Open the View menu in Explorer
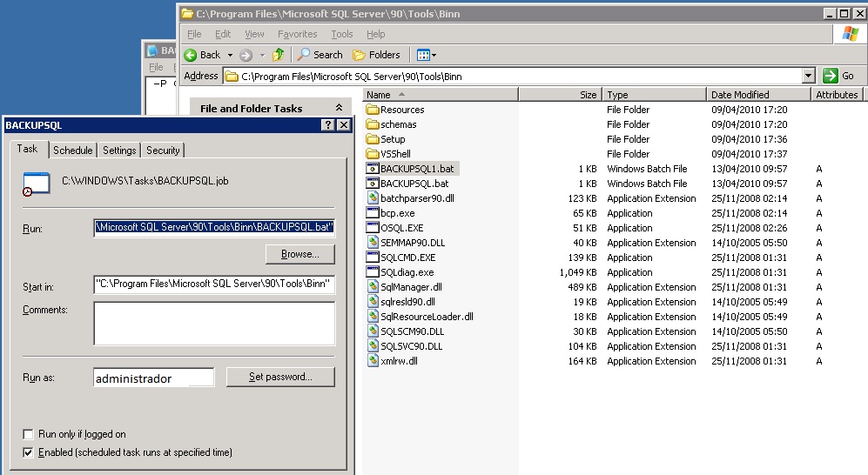This screenshot has width=868, height=475. coord(254,34)
